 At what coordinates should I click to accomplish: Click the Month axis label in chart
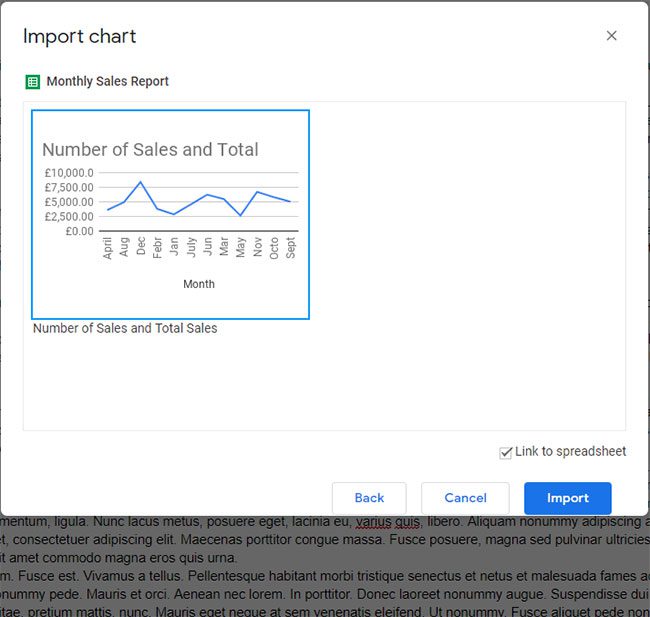(198, 284)
